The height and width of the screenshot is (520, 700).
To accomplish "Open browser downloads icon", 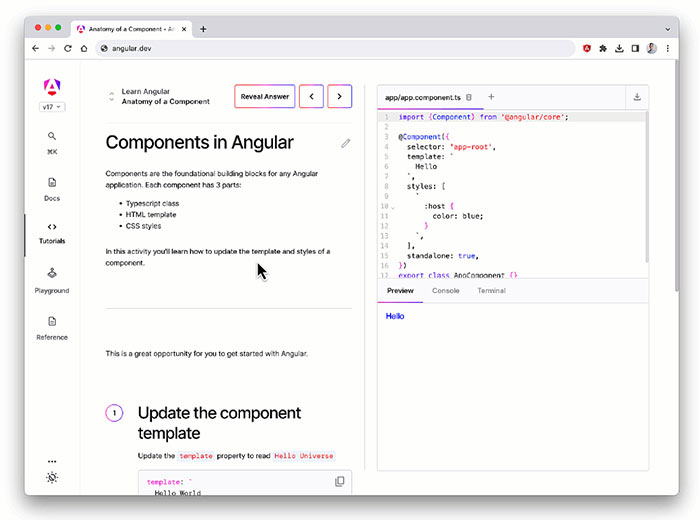I will tap(619, 48).
